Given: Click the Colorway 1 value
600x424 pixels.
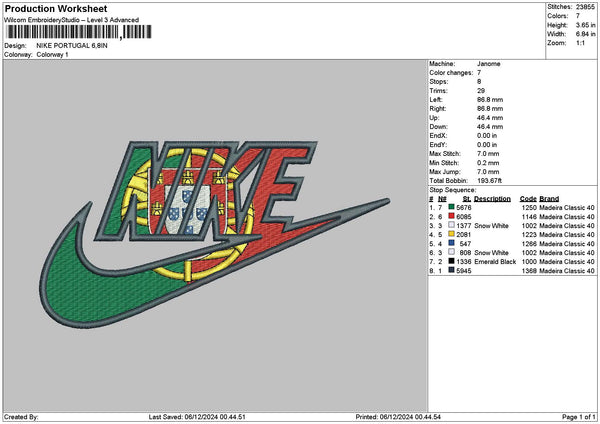Looking at the screenshot, I should (x=52, y=55).
